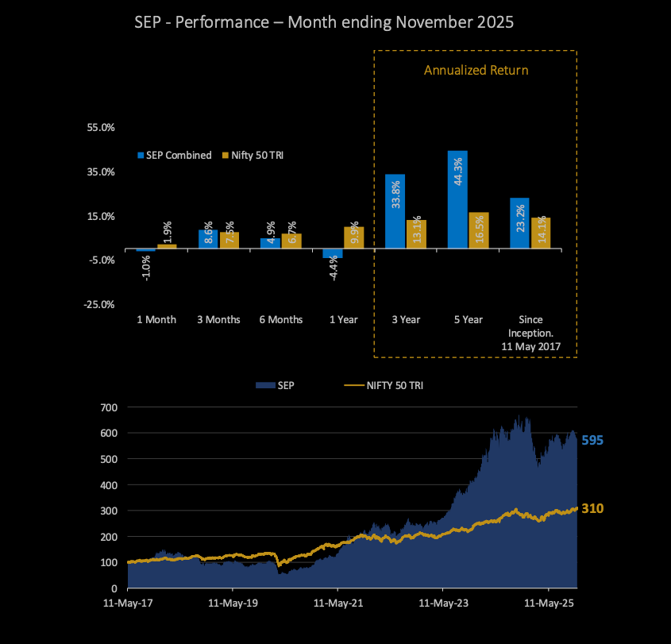Viewport: 671px width, 644px height.
Task: Select the 33.8% blue 3 Year bar
Action: (395, 211)
